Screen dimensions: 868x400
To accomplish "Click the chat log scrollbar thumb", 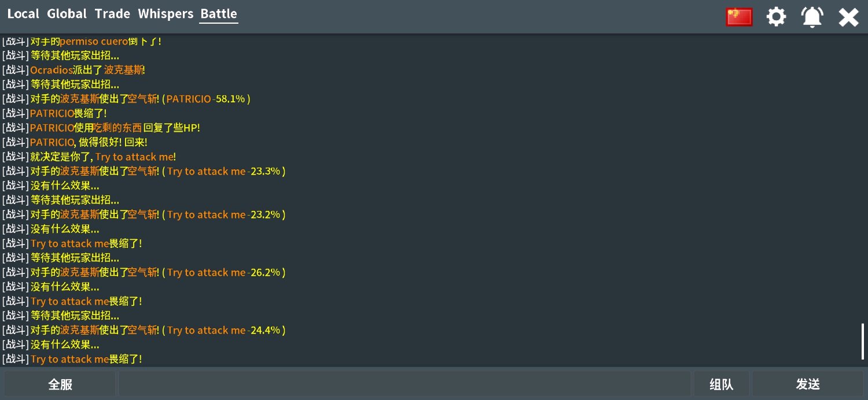I will [863, 342].
